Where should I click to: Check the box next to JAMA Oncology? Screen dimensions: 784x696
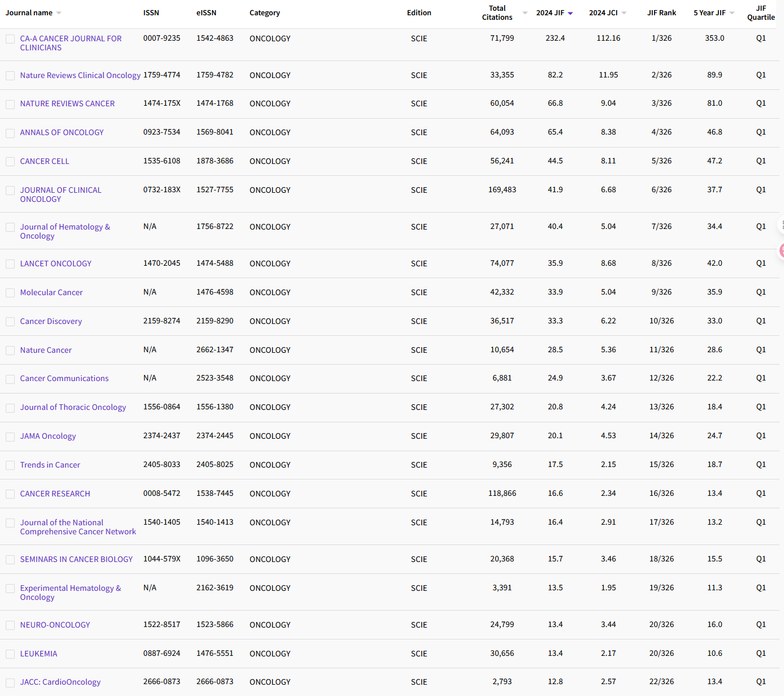10,437
